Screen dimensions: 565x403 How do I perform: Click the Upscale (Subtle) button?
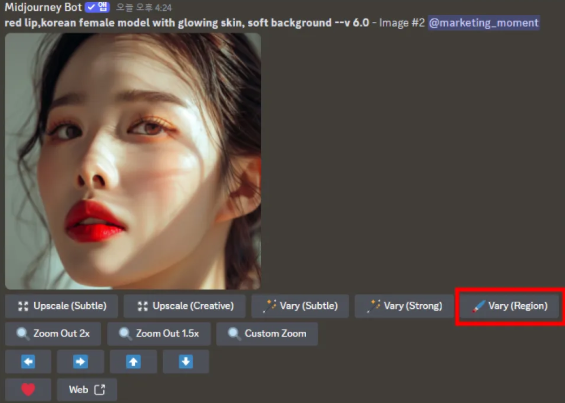pos(62,306)
